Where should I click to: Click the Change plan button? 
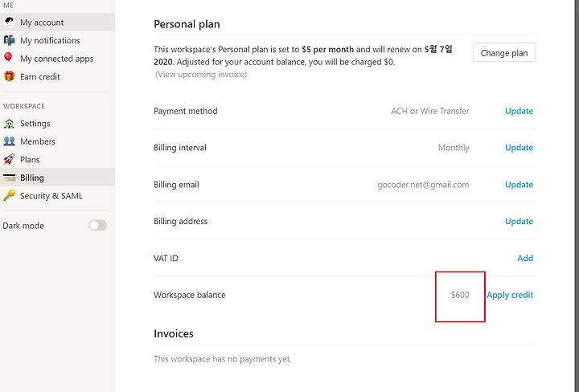pos(504,53)
